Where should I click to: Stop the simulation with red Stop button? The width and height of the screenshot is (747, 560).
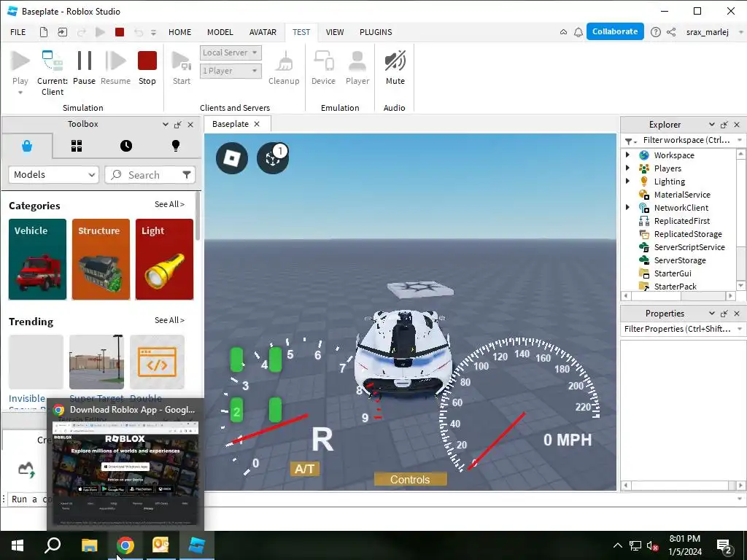pyautogui.click(x=147, y=61)
